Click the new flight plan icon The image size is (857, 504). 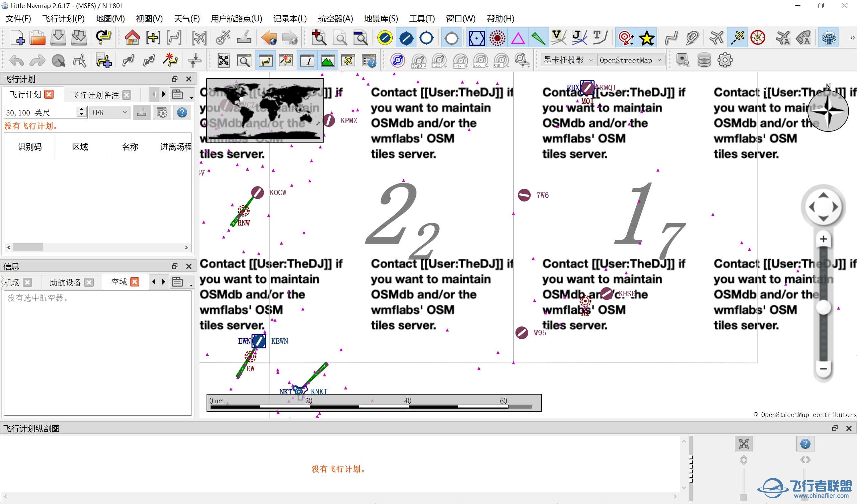17,37
